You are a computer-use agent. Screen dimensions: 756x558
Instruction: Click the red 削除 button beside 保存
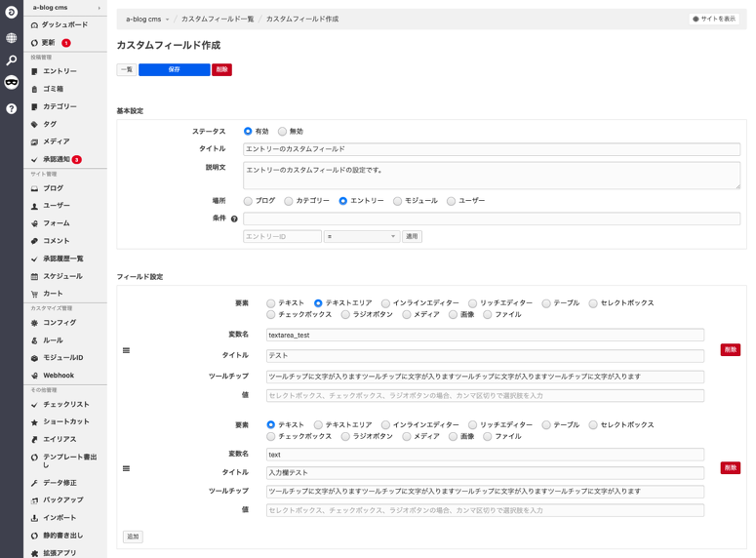coord(221,69)
